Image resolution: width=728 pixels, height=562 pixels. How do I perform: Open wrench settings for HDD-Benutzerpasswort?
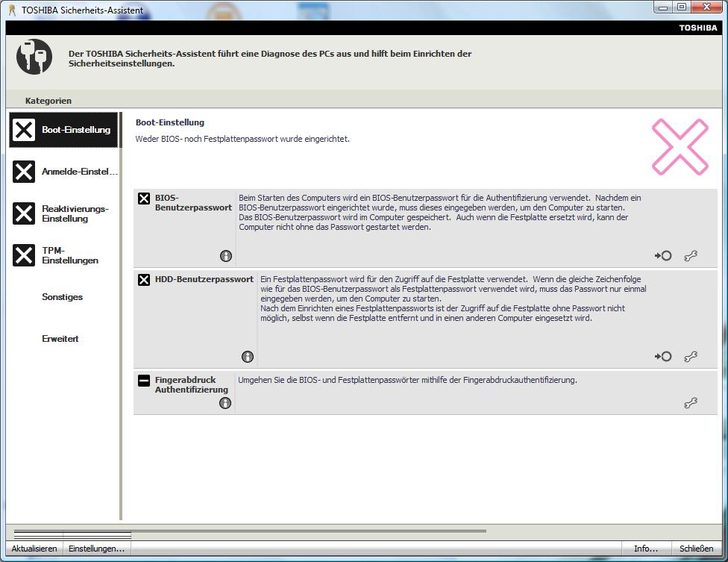(691, 357)
